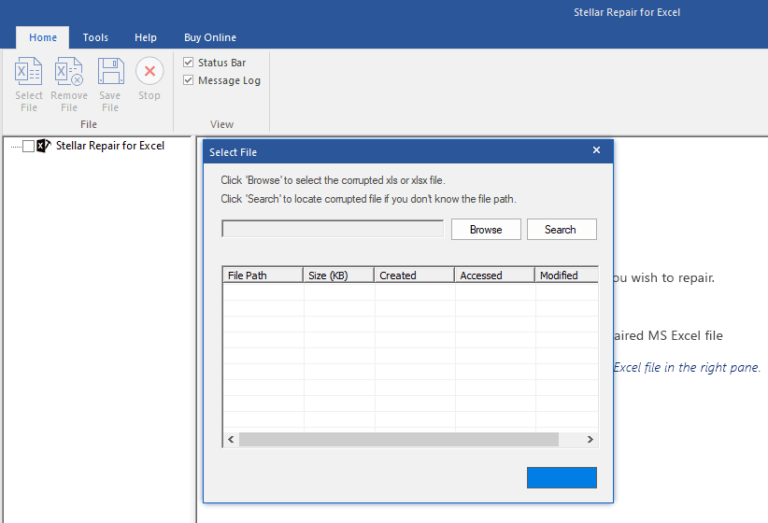
Task: Open the Home ribbon tab
Action: tap(43, 37)
